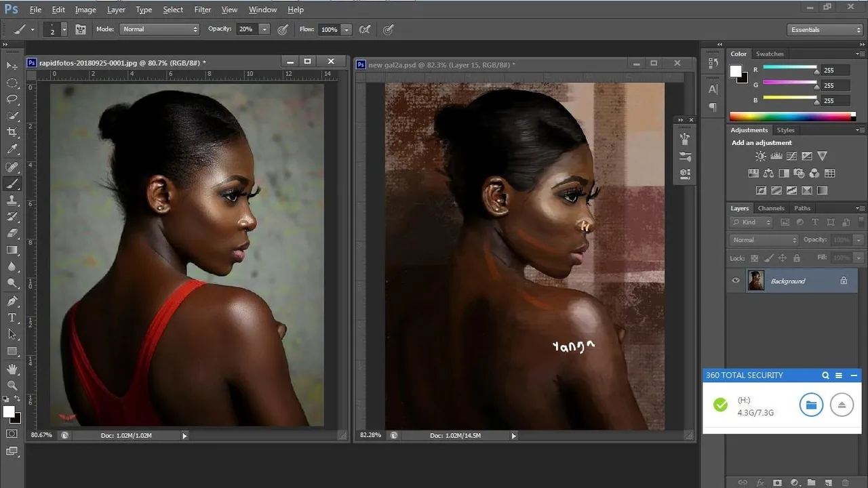Select the Hand tool
Viewport: 868px width, 488px height.
click(x=12, y=369)
